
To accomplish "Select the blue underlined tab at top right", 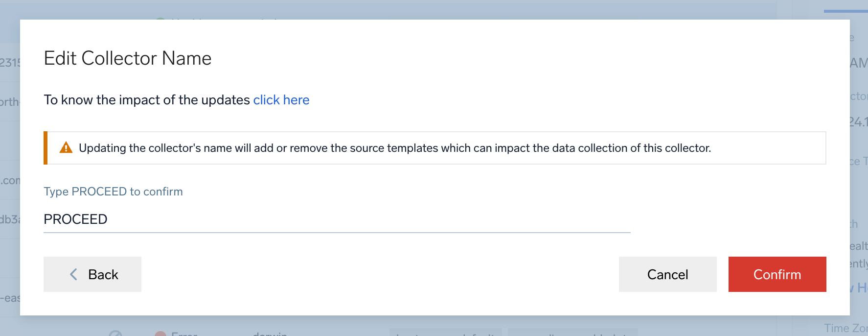I will click(x=845, y=11).
